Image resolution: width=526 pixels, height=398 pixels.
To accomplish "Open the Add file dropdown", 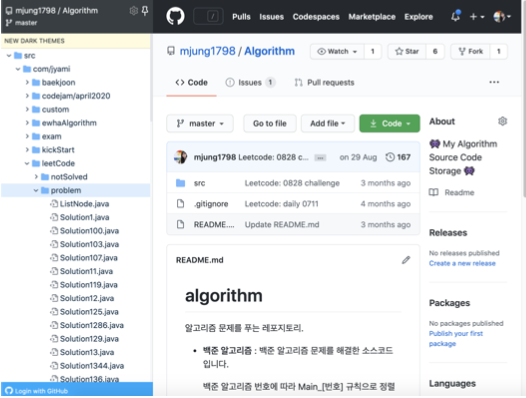I will [x=327, y=123].
